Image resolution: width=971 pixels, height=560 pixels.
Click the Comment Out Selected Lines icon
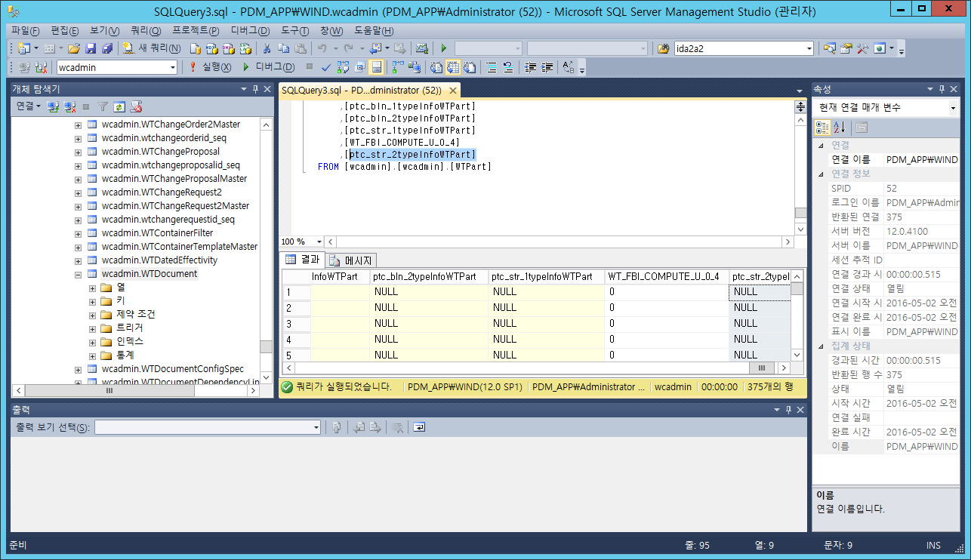point(491,67)
